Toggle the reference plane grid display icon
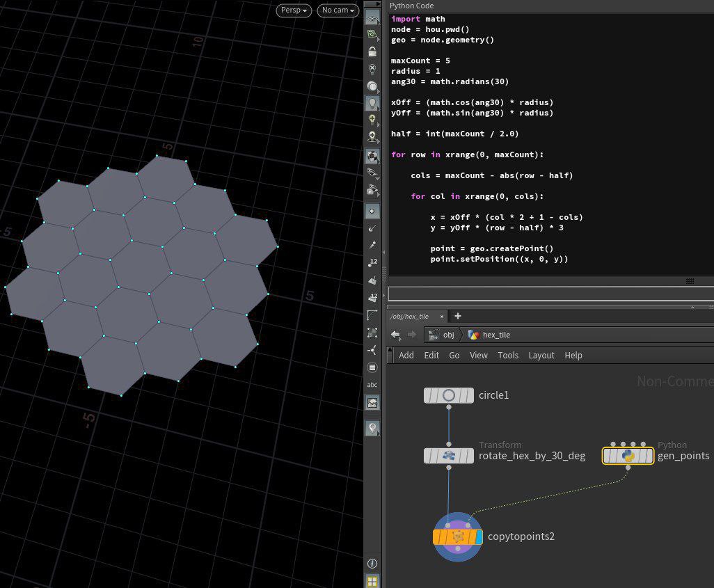The height and width of the screenshot is (588, 714). (x=372, y=18)
